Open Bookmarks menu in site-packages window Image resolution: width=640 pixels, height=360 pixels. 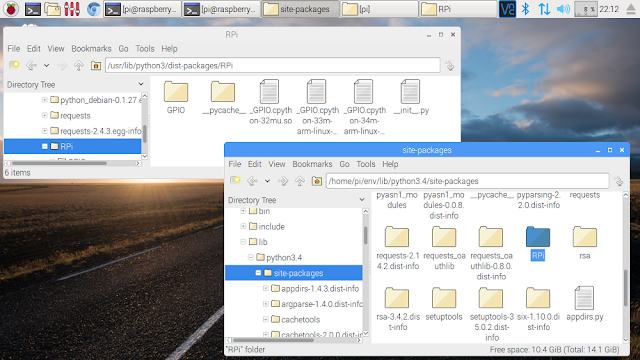coord(312,164)
